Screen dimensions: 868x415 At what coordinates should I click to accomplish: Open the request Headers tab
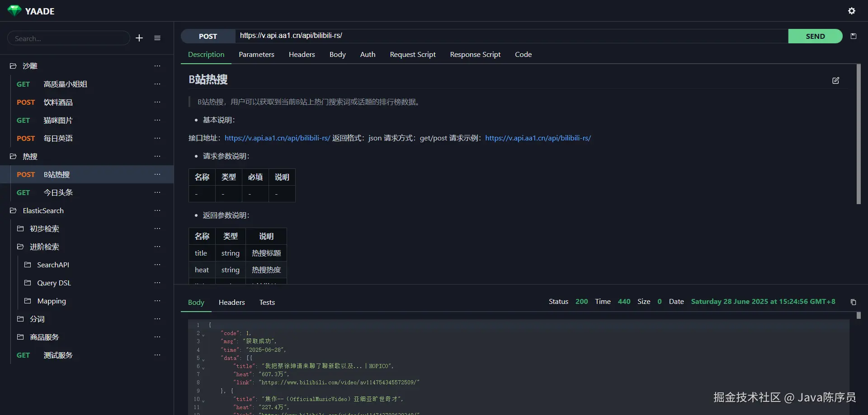coord(302,54)
